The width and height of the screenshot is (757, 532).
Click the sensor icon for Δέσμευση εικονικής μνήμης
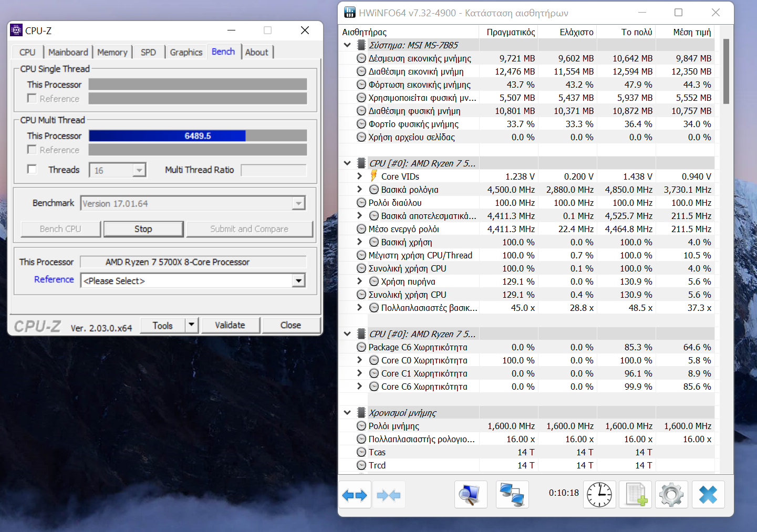[361, 58]
